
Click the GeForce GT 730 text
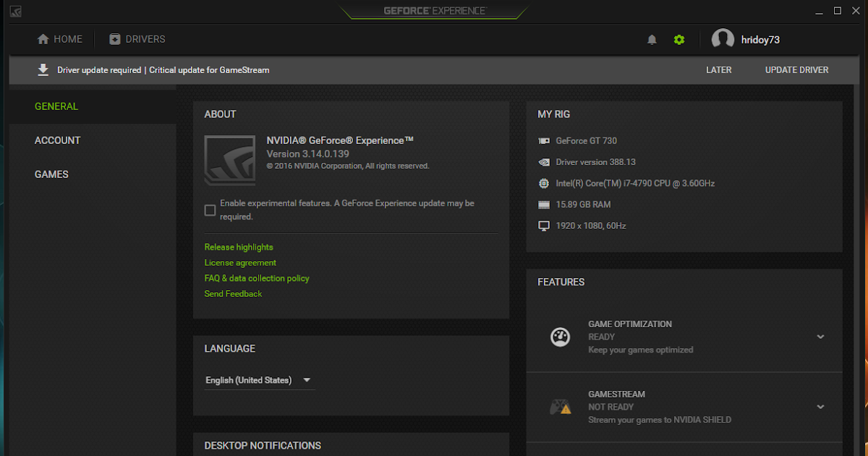point(587,141)
